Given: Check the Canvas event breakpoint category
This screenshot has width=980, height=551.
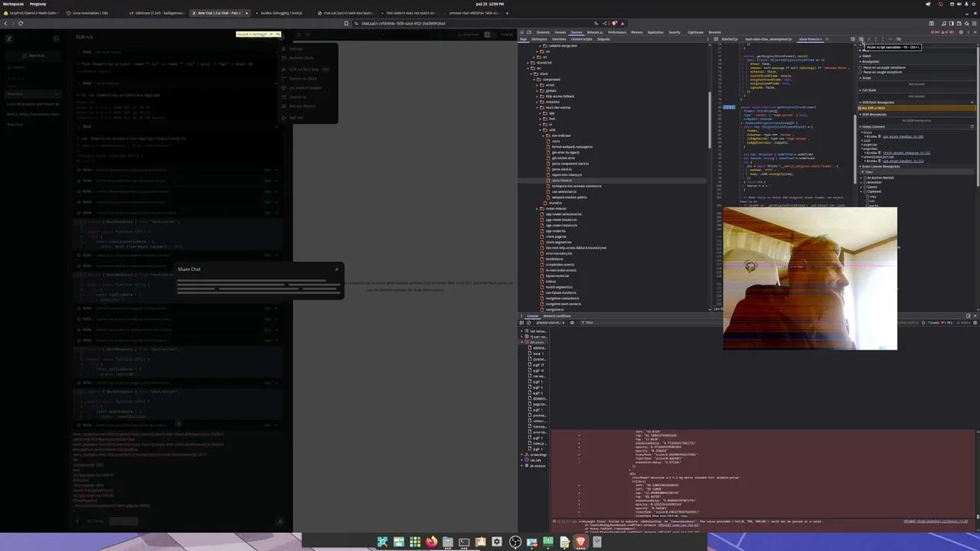Looking at the screenshot, I should pyautogui.click(x=865, y=187).
